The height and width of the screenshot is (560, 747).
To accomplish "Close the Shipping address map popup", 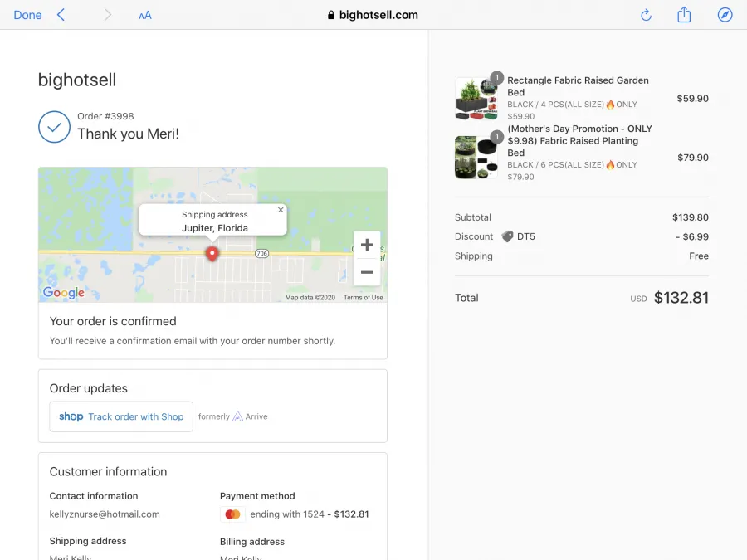I will (281, 210).
